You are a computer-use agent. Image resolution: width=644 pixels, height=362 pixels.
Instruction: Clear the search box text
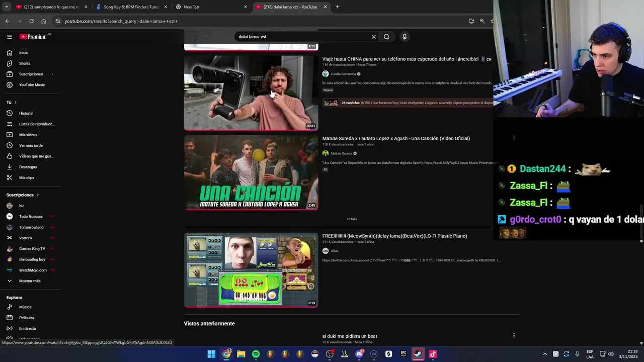(x=373, y=37)
